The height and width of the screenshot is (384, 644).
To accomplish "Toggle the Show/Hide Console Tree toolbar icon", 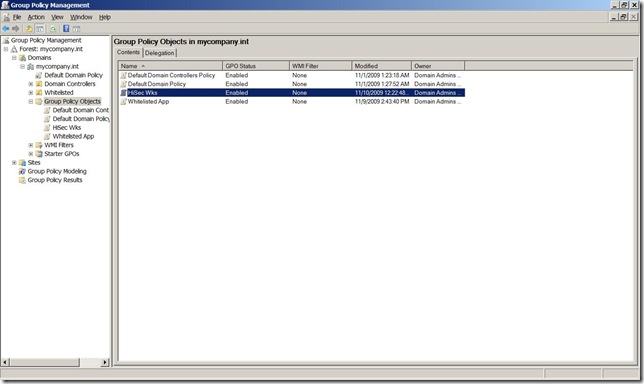I will pyautogui.click(x=40, y=29).
